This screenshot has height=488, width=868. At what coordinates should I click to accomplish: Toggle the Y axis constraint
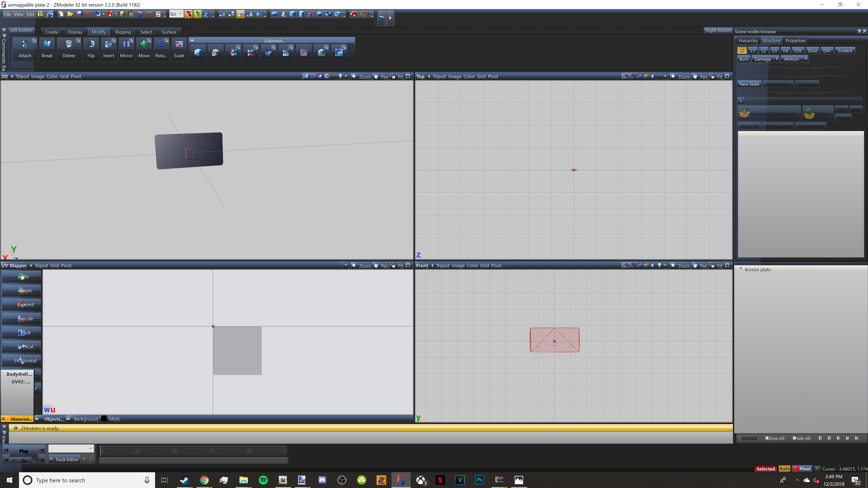click(x=198, y=14)
